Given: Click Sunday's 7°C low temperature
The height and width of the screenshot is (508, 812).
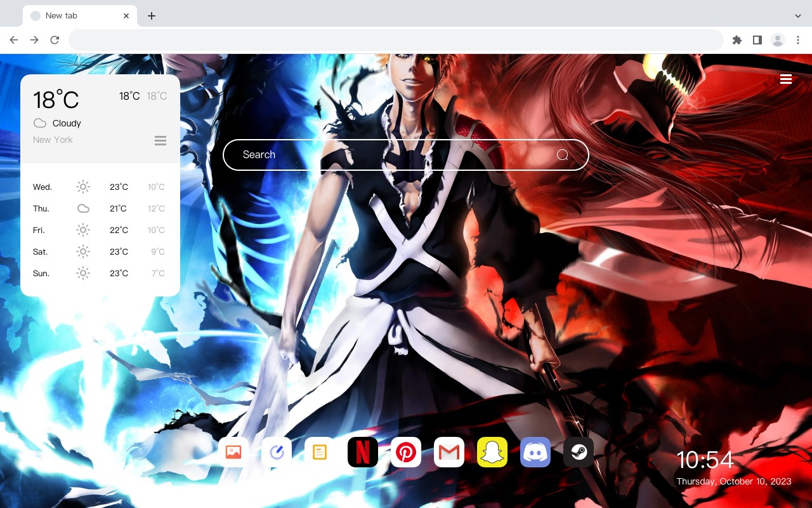Looking at the screenshot, I should [158, 273].
